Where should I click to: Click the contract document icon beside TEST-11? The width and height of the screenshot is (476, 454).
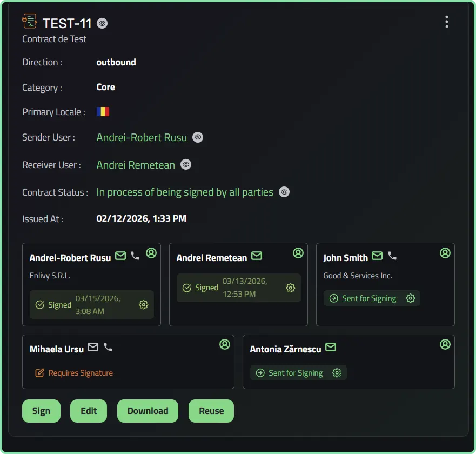click(30, 21)
